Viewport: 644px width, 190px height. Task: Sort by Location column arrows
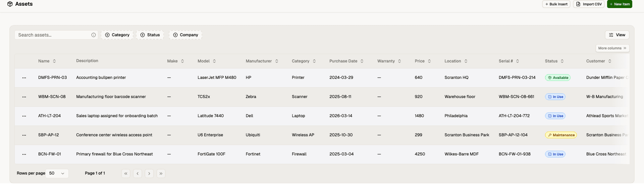point(466,61)
